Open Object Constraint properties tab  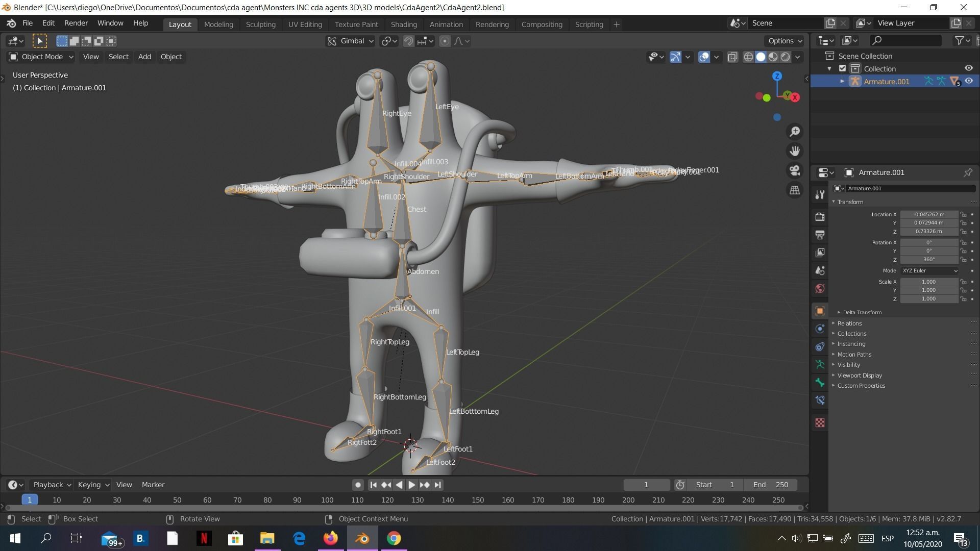820,347
